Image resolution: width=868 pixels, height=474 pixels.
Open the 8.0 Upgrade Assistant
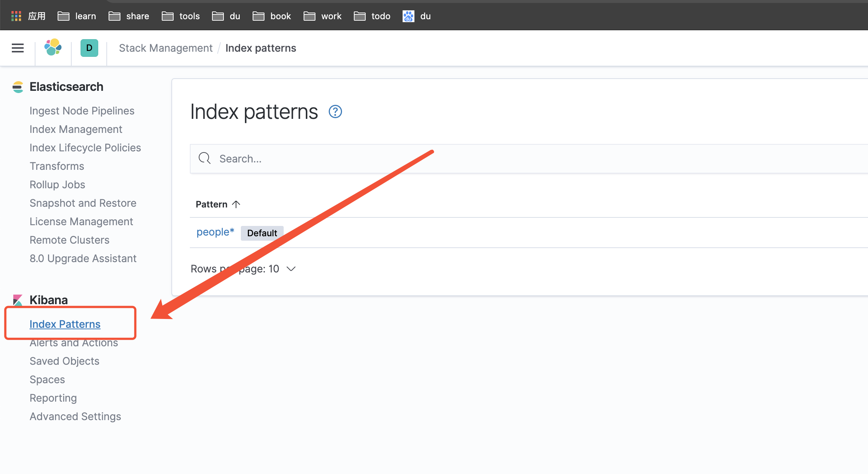click(x=83, y=258)
